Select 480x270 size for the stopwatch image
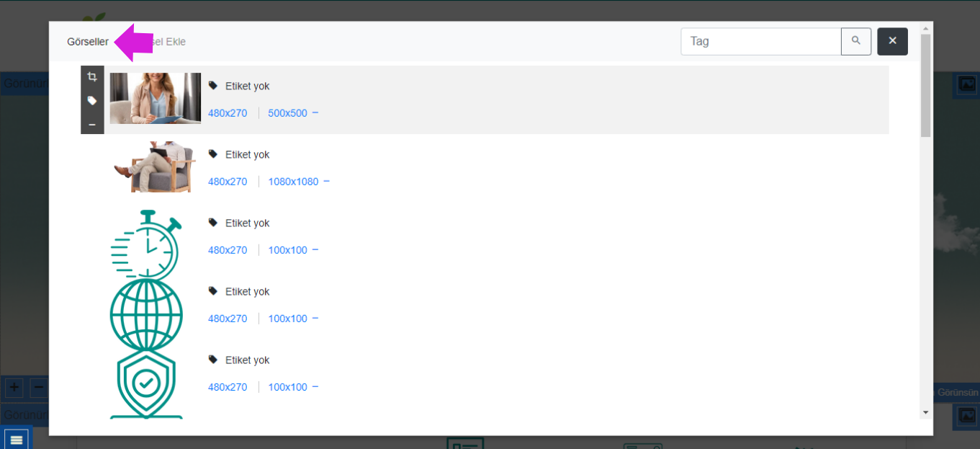980x449 pixels. pos(228,250)
